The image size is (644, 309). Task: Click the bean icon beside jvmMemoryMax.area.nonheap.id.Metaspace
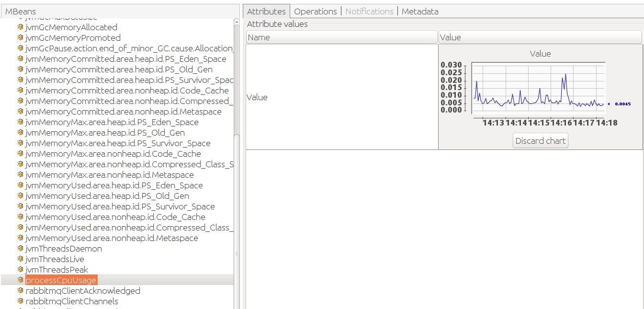click(20, 175)
